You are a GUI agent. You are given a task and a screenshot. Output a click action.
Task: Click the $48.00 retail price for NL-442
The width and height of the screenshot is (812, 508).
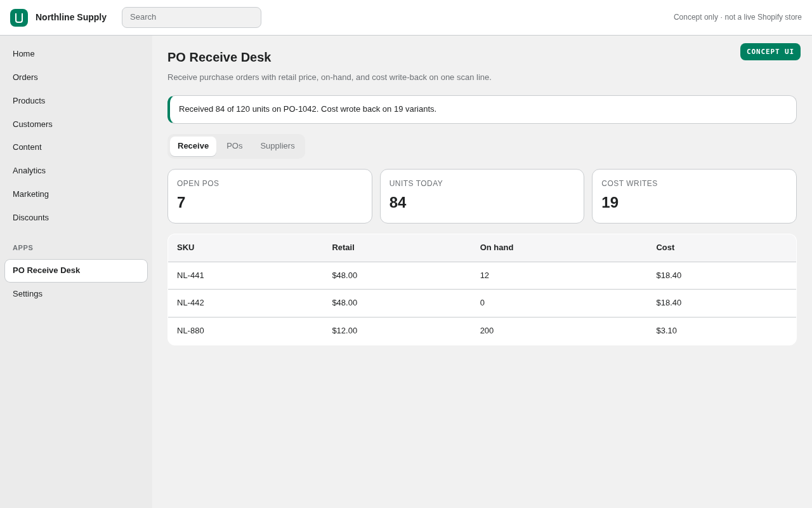tap(344, 303)
